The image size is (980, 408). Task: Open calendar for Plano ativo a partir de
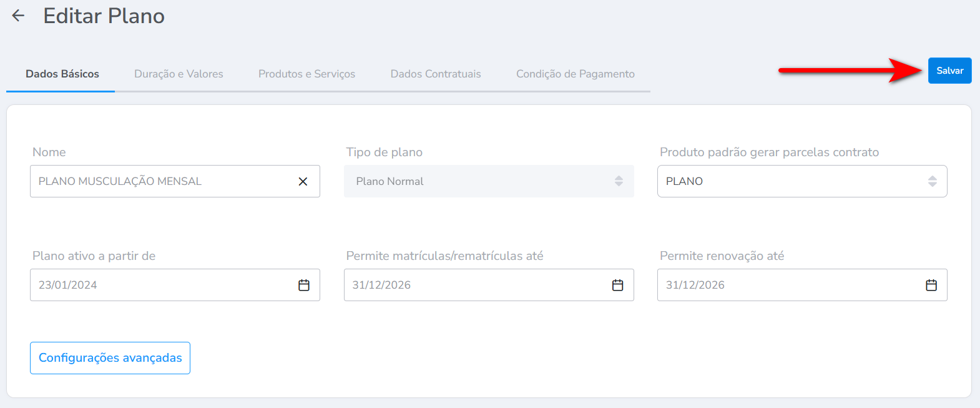304,285
